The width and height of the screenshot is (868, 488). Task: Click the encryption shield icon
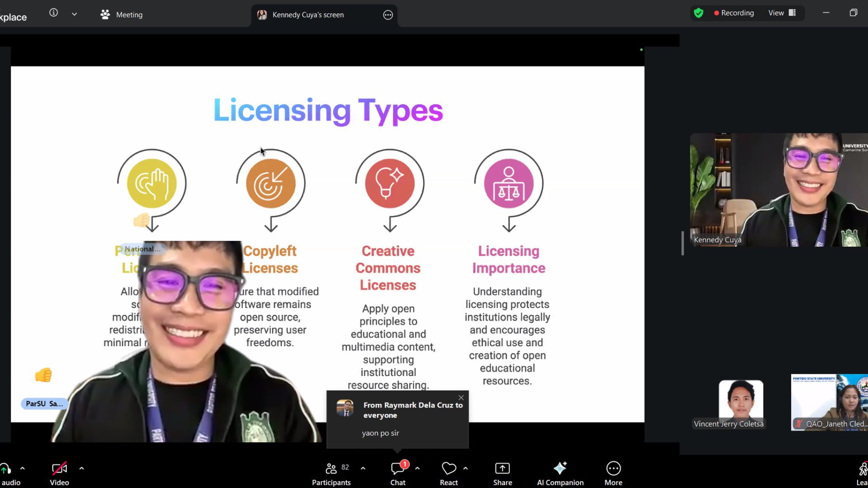click(x=698, y=13)
